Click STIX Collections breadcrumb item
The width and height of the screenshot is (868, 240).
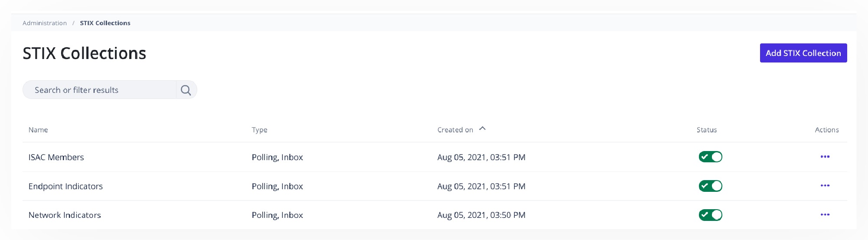coord(105,23)
